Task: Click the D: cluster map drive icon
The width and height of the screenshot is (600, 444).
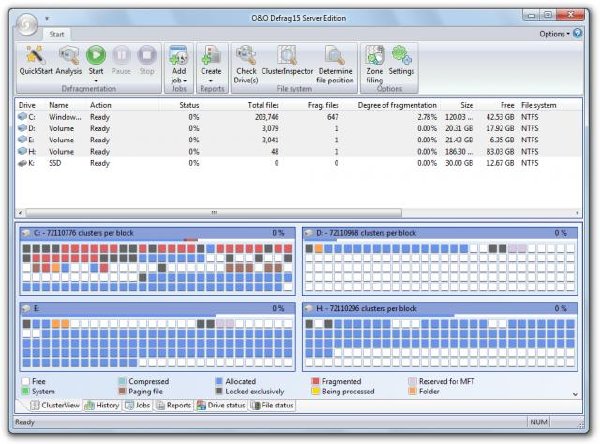Action: (308, 233)
